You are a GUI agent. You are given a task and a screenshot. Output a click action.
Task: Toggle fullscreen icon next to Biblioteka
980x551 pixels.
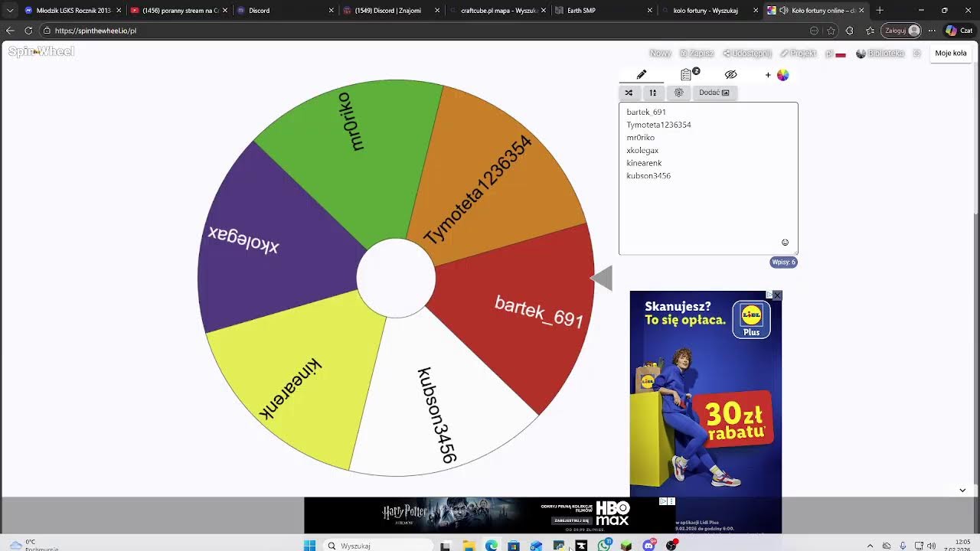pos(916,54)
